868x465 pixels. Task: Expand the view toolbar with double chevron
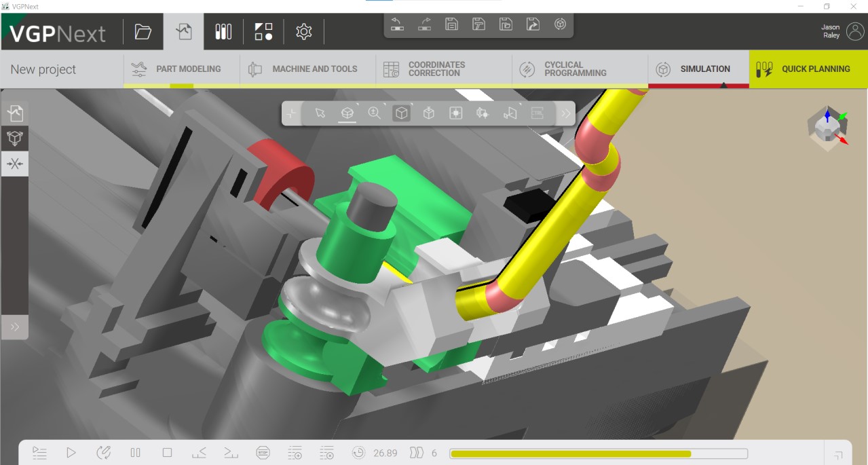pyautogui.click(x=566, y=113)
